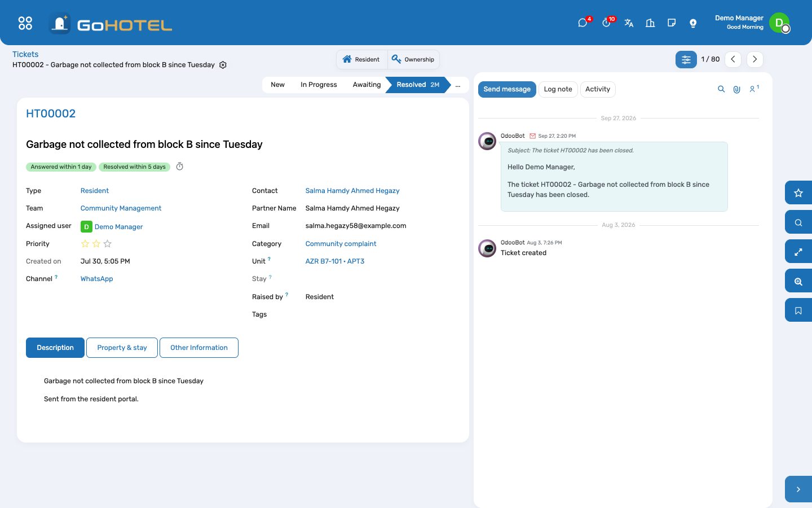Go to the previous ticket record
The height and width of the screenshot is (508, 812).
733,59
